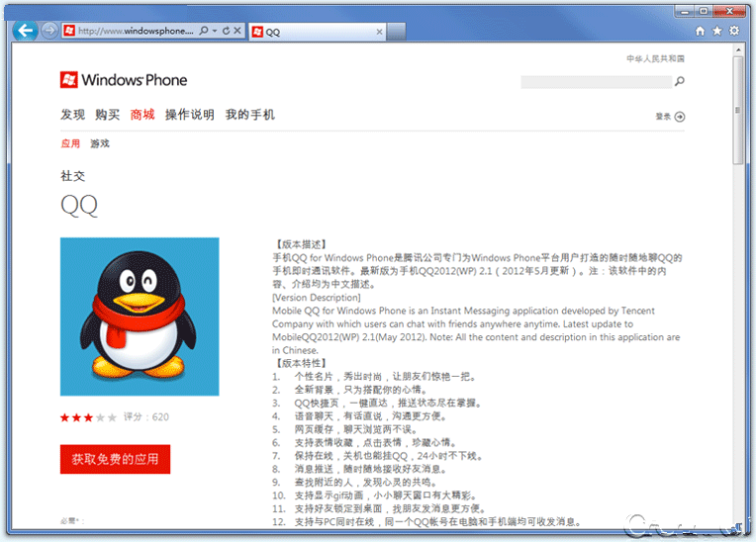
Task: Refresh the page with the reload icon
Action: 226,31
